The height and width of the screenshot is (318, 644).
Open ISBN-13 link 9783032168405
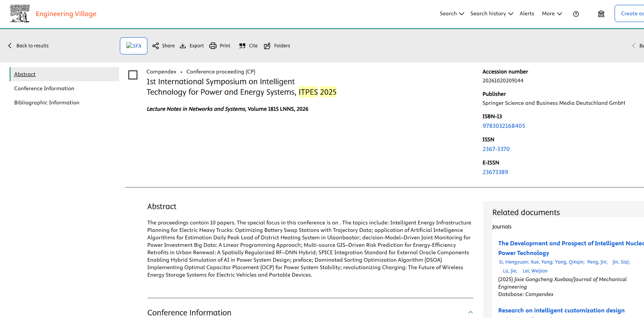[x=504, y=126]
